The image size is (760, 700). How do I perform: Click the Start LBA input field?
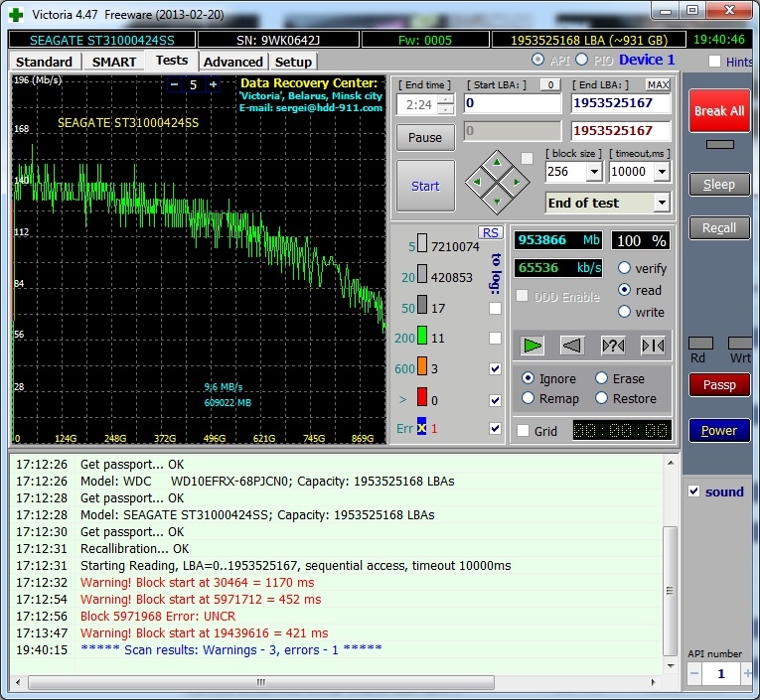pos(513,103)
